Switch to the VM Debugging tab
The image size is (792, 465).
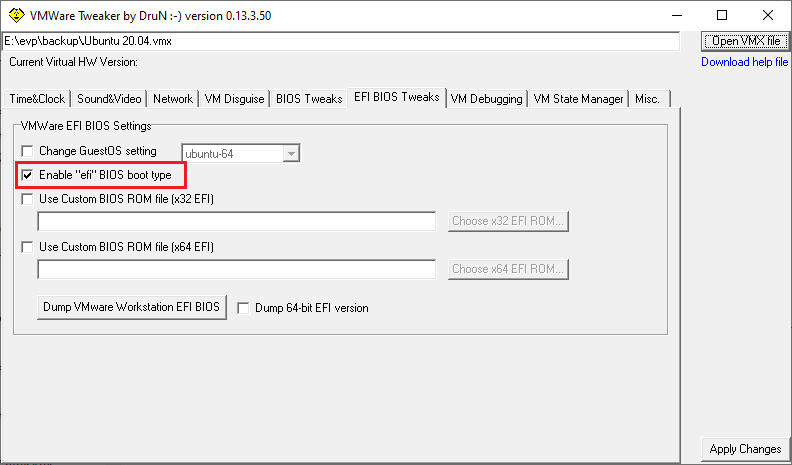(x=486, y=99)
